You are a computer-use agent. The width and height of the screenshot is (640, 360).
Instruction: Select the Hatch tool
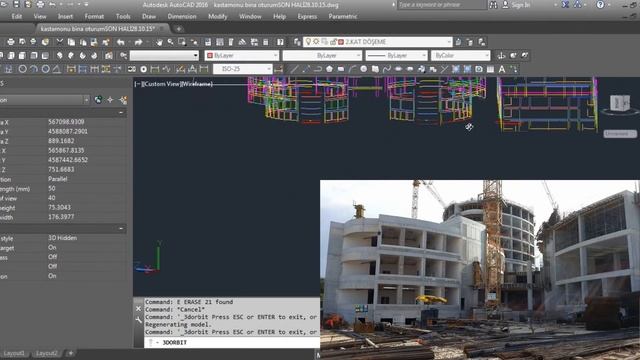[x=456, y=69]
